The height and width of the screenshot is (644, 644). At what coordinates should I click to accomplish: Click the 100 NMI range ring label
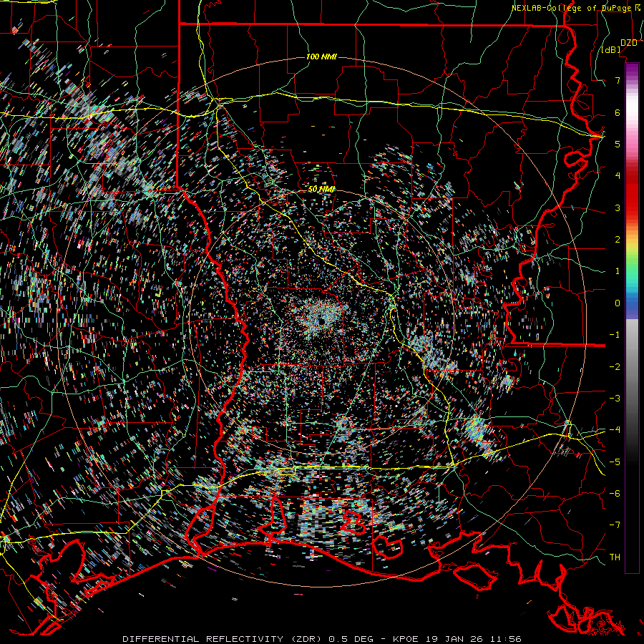(321, 57)
